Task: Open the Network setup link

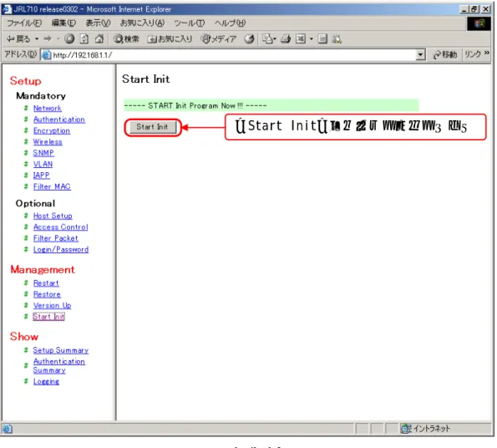Action: [x=48, y=108]
